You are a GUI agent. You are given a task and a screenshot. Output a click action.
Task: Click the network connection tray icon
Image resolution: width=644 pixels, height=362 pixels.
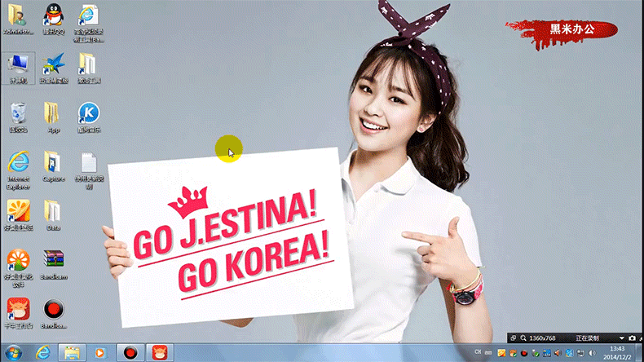point(580,353)
